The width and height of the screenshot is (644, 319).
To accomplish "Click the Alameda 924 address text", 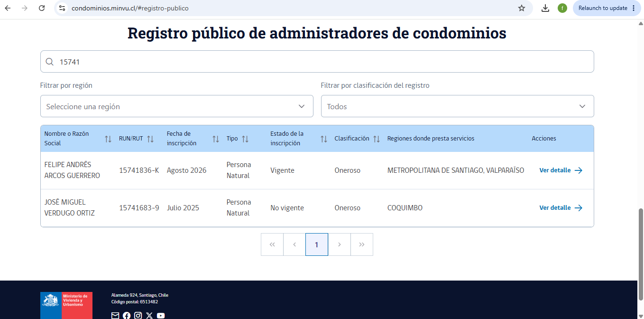I will [139, 295].
